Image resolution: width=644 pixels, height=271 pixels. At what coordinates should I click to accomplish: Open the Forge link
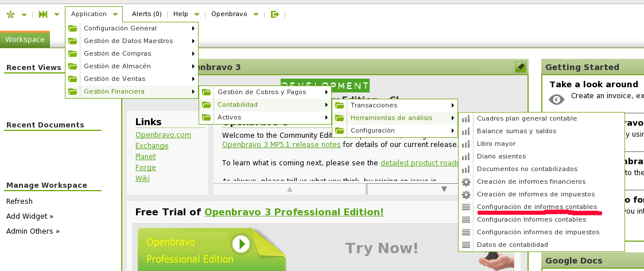pyautogui.click(x=145, y=168)
